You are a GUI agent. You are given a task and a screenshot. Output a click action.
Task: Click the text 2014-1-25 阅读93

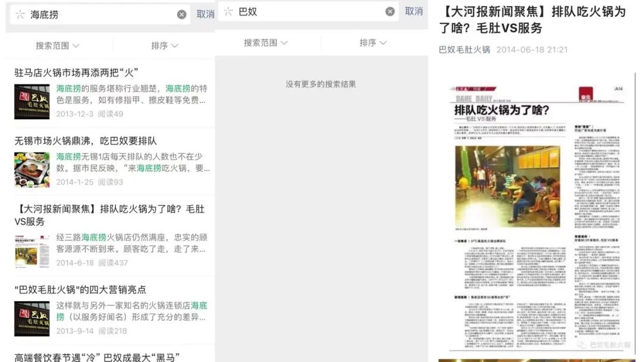(x=89, y=182)
